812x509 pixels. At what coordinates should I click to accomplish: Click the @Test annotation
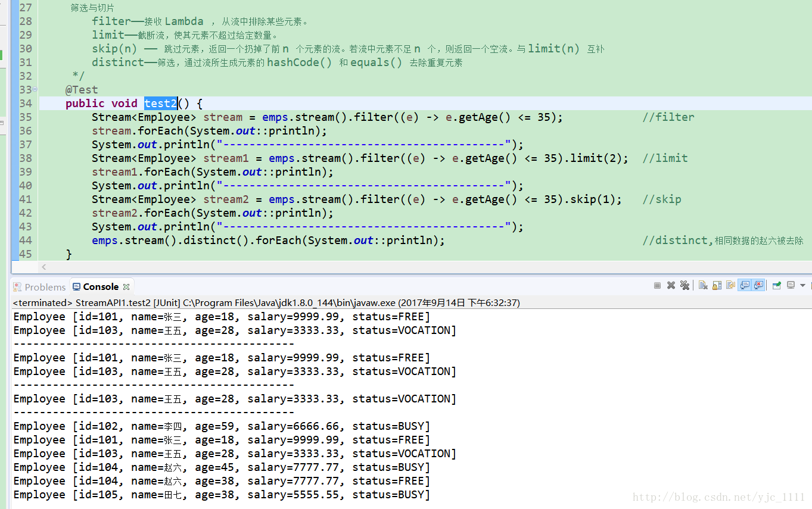click(x=82, y=90)
